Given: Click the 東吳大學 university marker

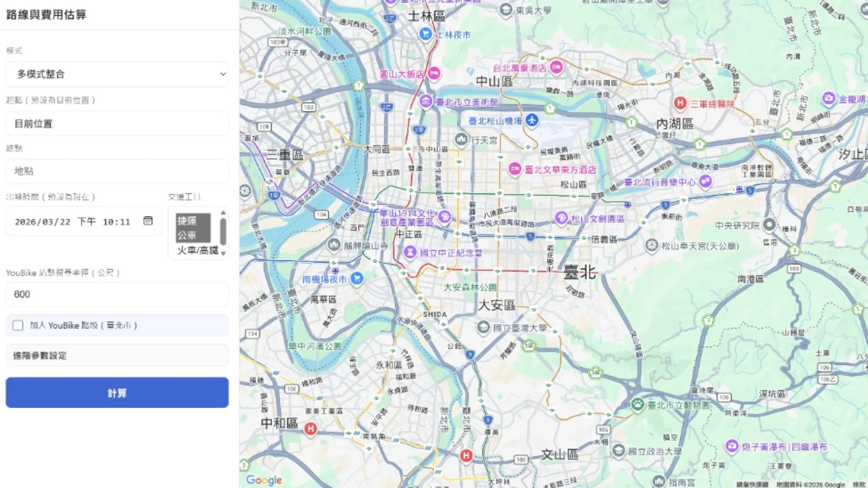Looking at the screenshot, I should (x=506, y=10).
